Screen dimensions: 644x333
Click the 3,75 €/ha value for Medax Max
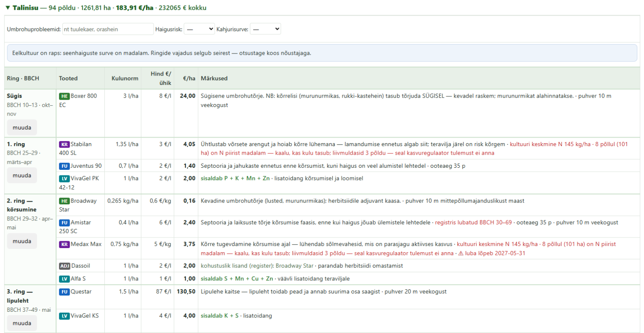[189, 244]
